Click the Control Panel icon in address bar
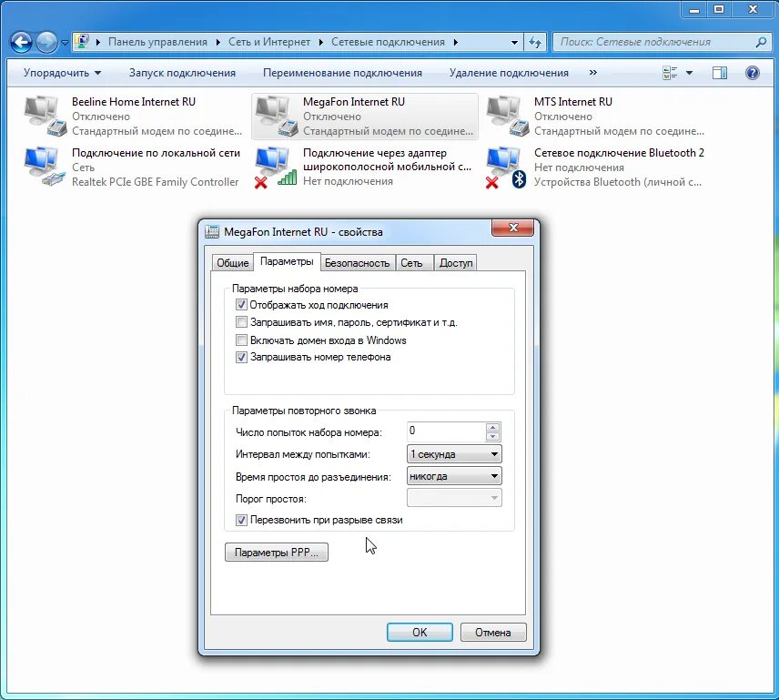Screen dimensions: 779x700 (82, 42)
